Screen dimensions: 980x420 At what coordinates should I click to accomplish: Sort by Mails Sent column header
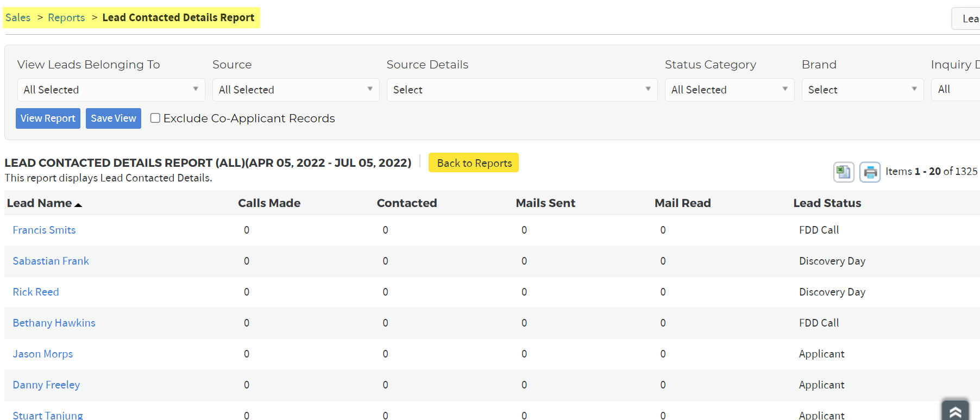pyautogui.click(x=545, y=203)
